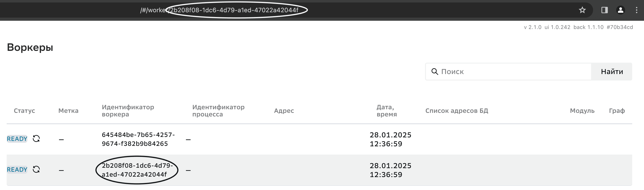Viewport: 644px width, 190px height.
Task: Click the Метка column header
Action: (68, 111)
